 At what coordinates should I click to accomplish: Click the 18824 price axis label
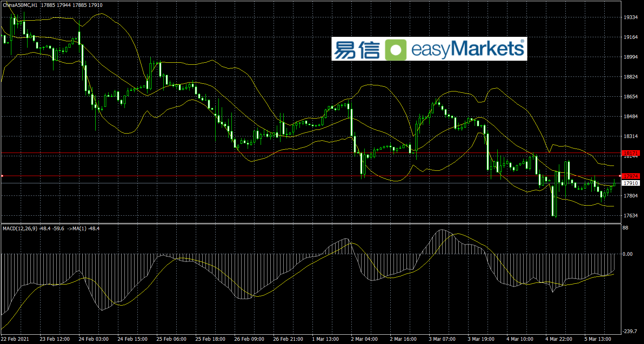click(x=631, y=77)
